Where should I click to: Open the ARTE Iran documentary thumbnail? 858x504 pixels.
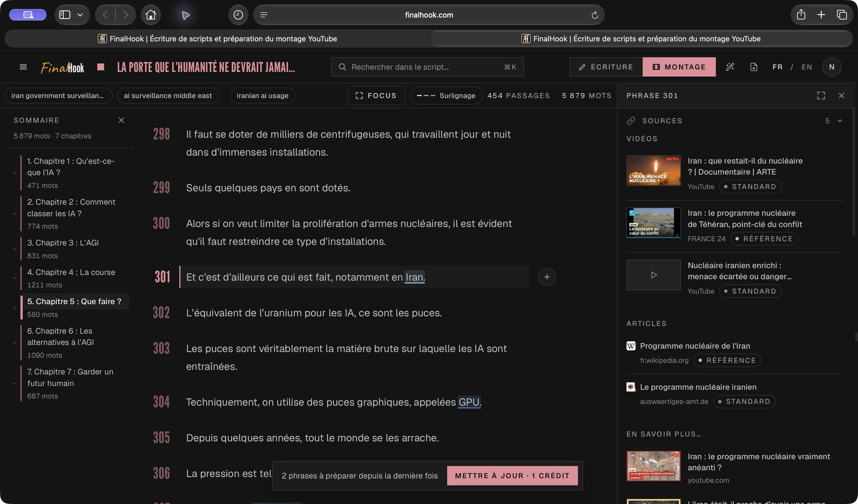[653, 170]
